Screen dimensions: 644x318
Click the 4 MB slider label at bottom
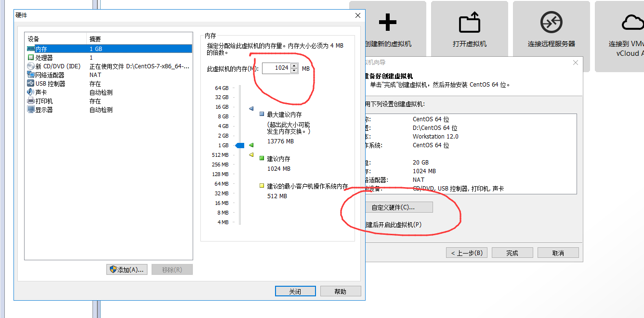click(x=223, y=222)
